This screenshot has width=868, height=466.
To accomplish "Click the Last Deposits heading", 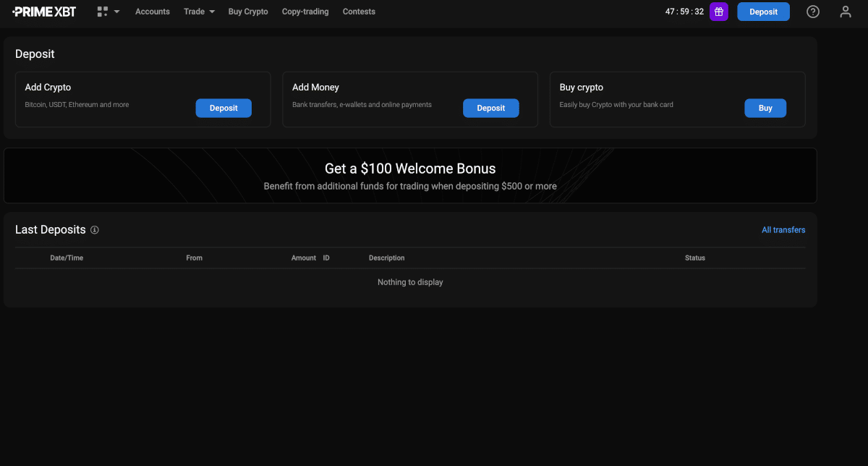I will pos(51,230).
